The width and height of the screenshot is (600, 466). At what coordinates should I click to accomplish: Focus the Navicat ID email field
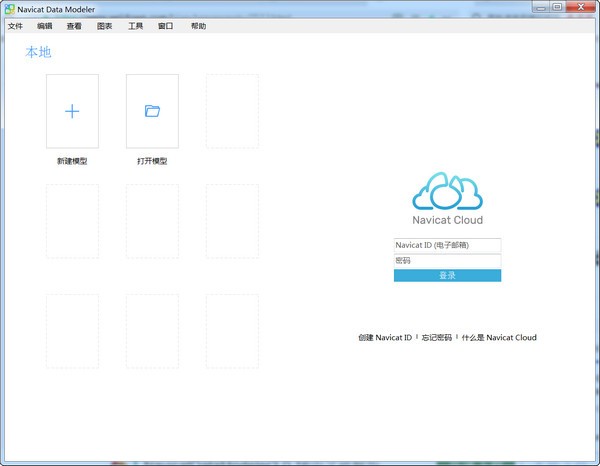tap(447, 245)
